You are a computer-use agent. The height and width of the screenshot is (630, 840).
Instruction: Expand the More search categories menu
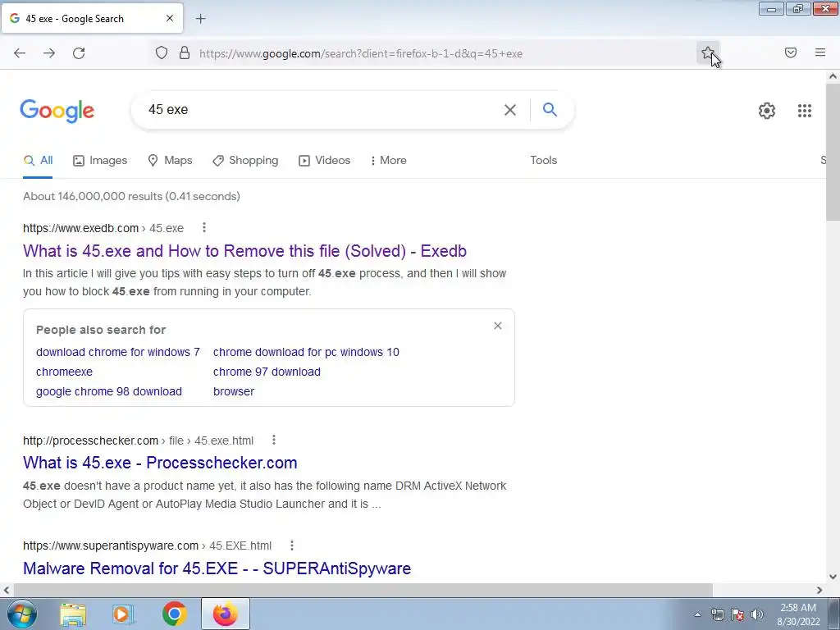click(388, 161)
